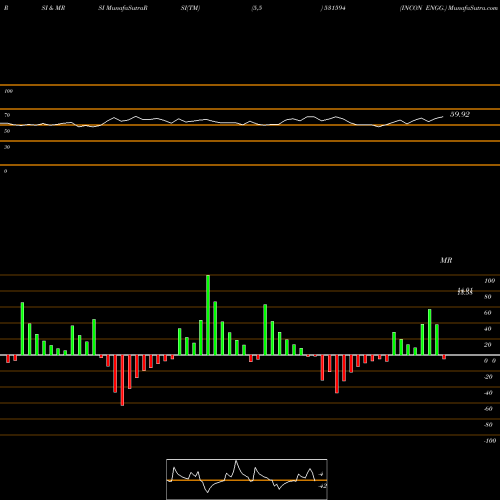The width and height of the screenshot is (500, 500).
Task: Click the "SI & MR" header text
Action: pyautogui.click(x=53, y=8)
